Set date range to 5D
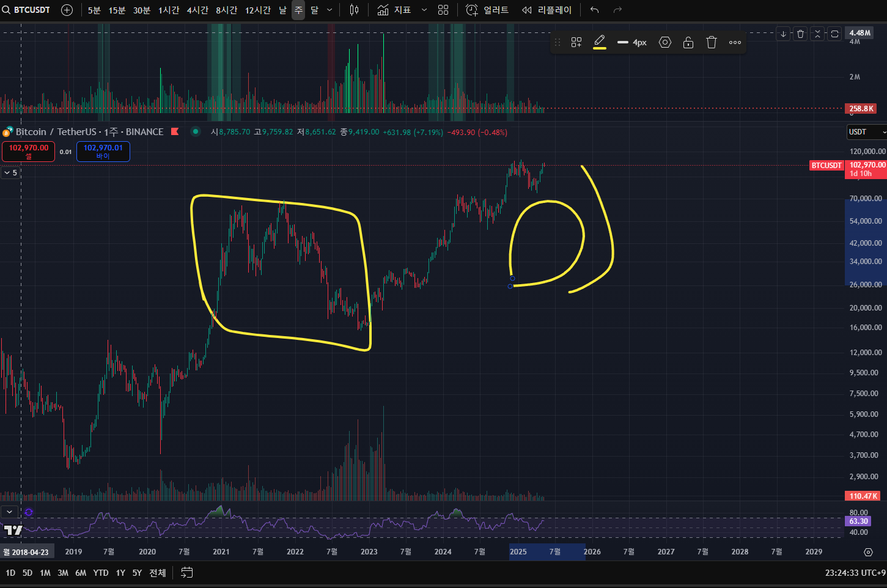 coord(28,573)
